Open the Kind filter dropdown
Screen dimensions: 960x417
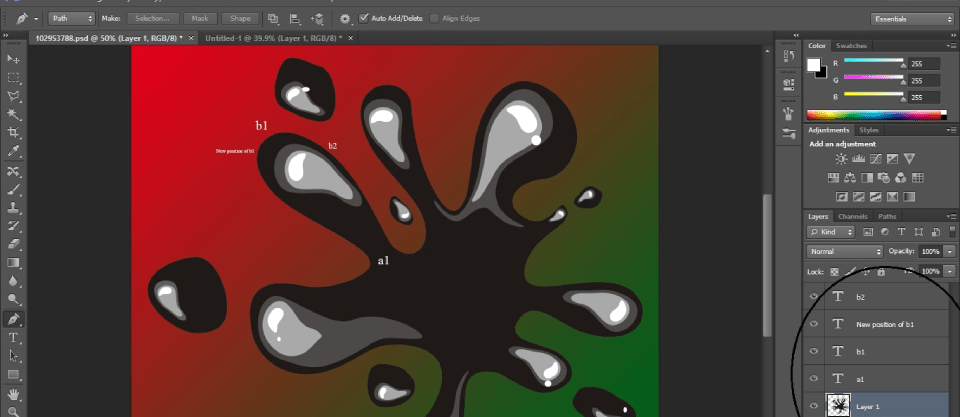[831, 232]
